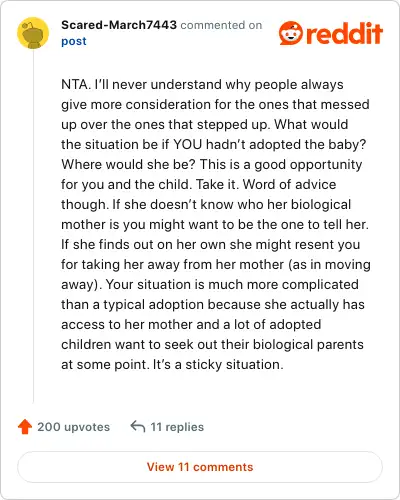This screenshot has width=400, height=500.
Task: Click 'It's a sticky situation.' closing sentence
Action: (218, 364)
